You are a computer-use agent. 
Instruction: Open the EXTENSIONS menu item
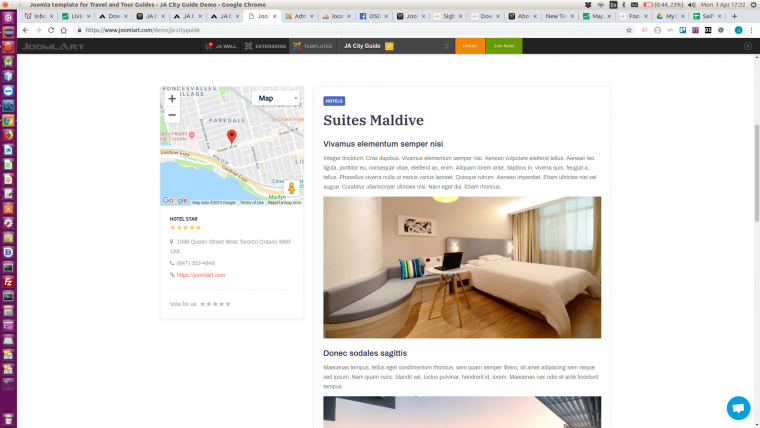[265, 46]
